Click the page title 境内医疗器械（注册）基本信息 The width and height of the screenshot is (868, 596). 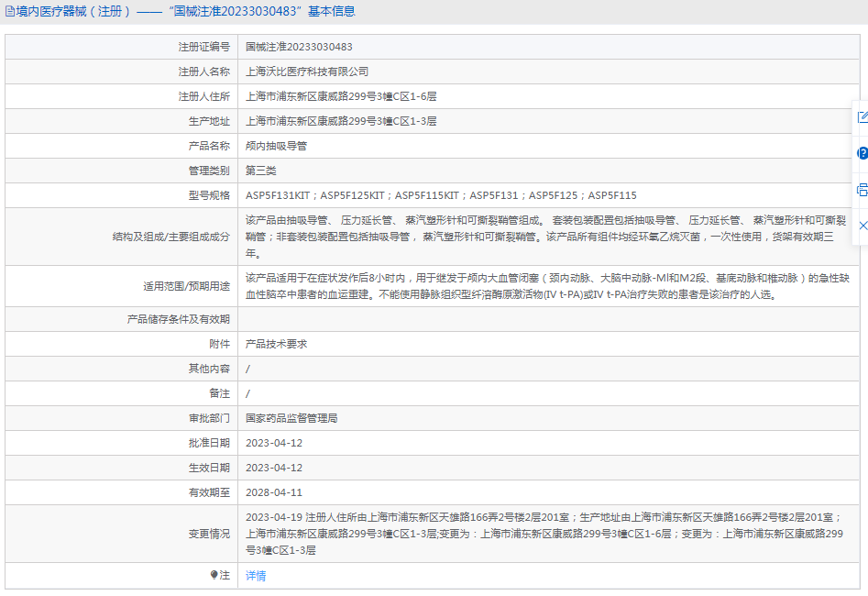(x=185, y=11)
